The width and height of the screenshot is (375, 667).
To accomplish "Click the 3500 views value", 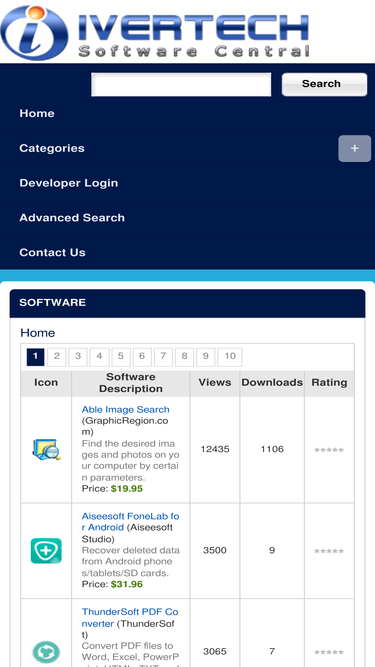I will 215,550.
